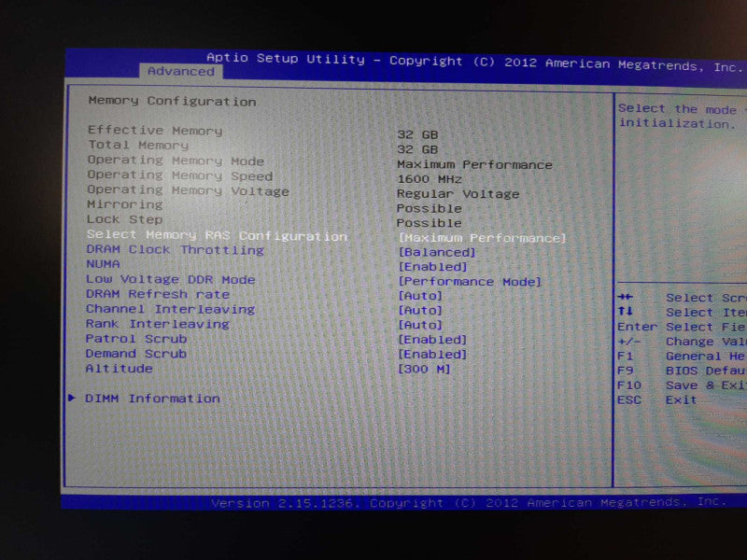This screenshot has width=747, height=560.
Task: Toggle Patrol Scrub Enabled value
Action: point(432,340)
